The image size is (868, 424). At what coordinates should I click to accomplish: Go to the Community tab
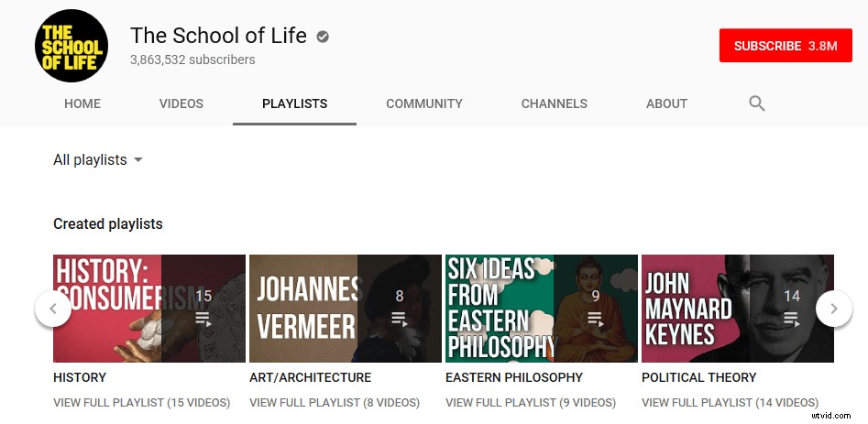coord(424,104)
